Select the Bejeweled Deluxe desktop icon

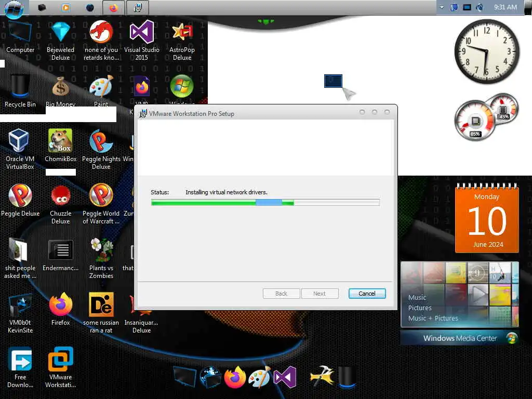[x=60, y=42]
